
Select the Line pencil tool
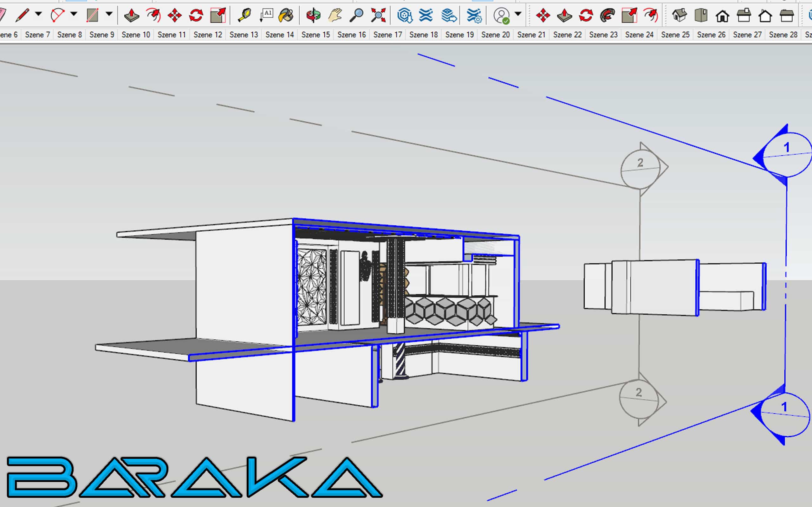pyautogui.click(x=23, y=15)
